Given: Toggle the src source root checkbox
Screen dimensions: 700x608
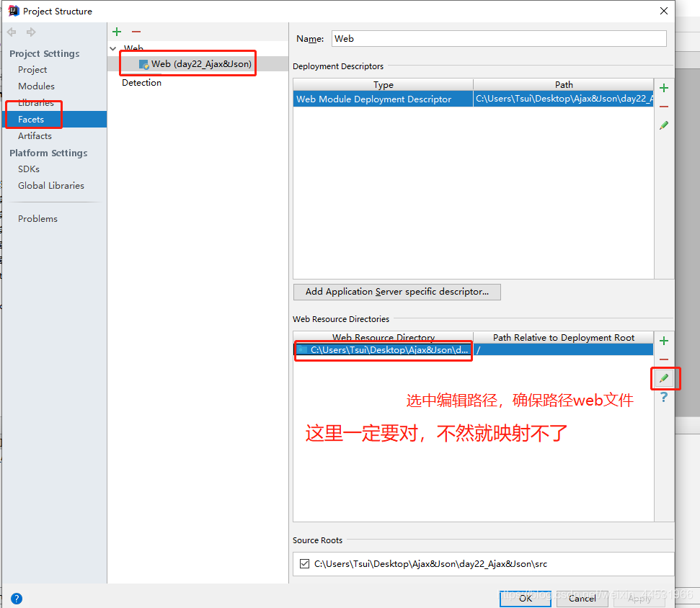Looking at the screenshot, I should [x=304, y=564].
